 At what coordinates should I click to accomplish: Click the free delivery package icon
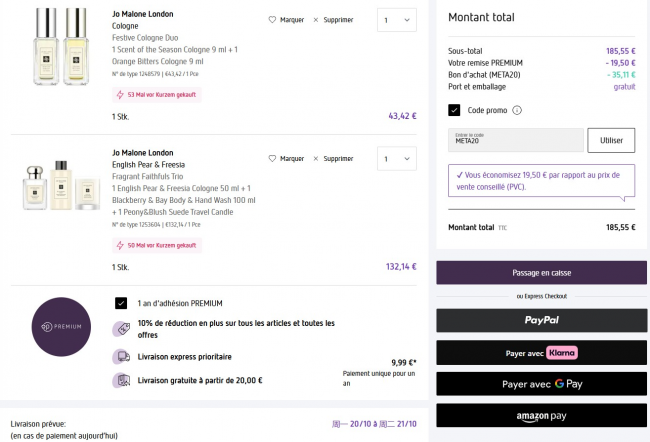click(121, 380)
